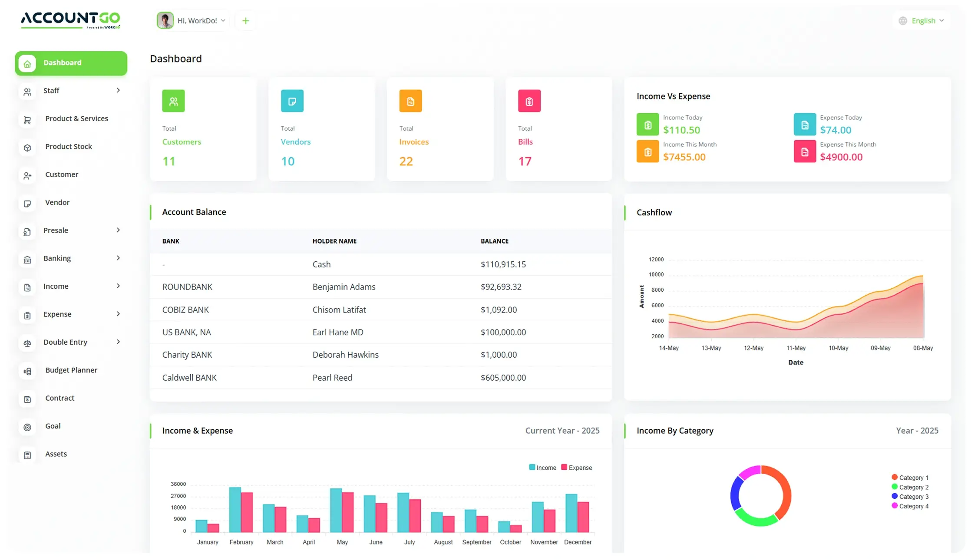Click the Contract icon in the sidebar

coord(27,399)
